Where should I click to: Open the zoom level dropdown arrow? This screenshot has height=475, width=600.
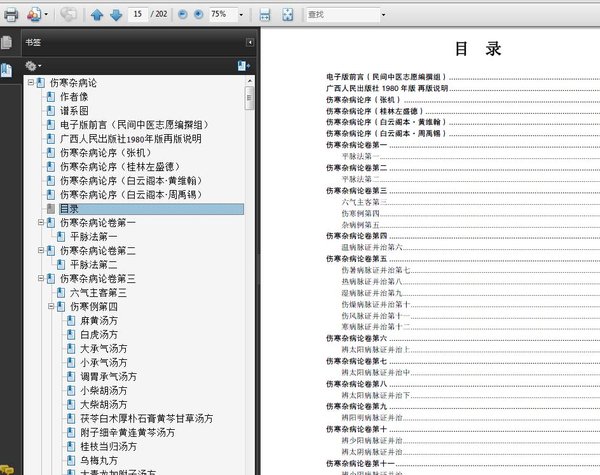click(241, 15)
